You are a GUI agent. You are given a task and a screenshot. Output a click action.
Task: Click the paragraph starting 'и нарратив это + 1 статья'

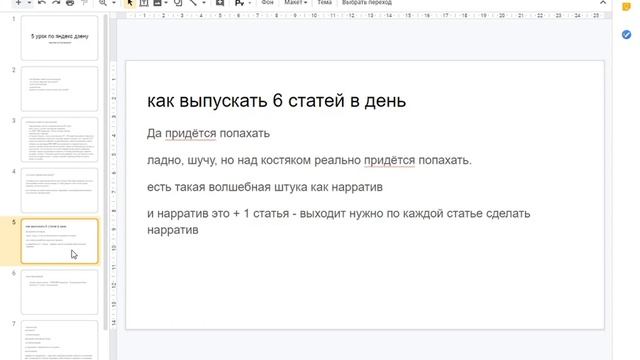point(339,222)
